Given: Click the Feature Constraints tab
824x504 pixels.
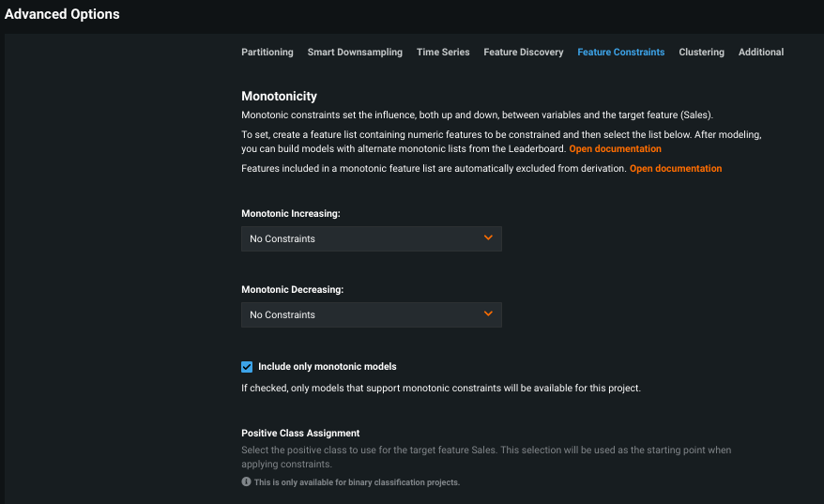Looking at the screenshot, I should (x=621, y=53).
